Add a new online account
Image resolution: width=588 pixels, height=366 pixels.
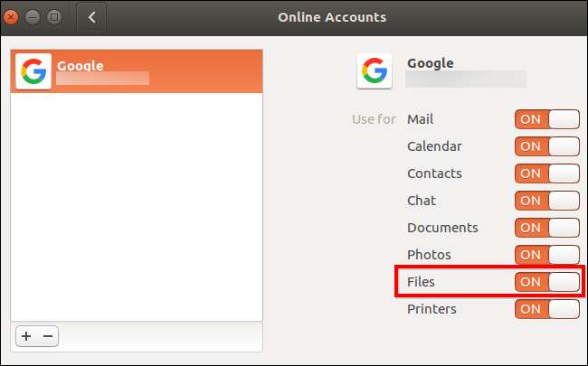(x=26, y=336)
